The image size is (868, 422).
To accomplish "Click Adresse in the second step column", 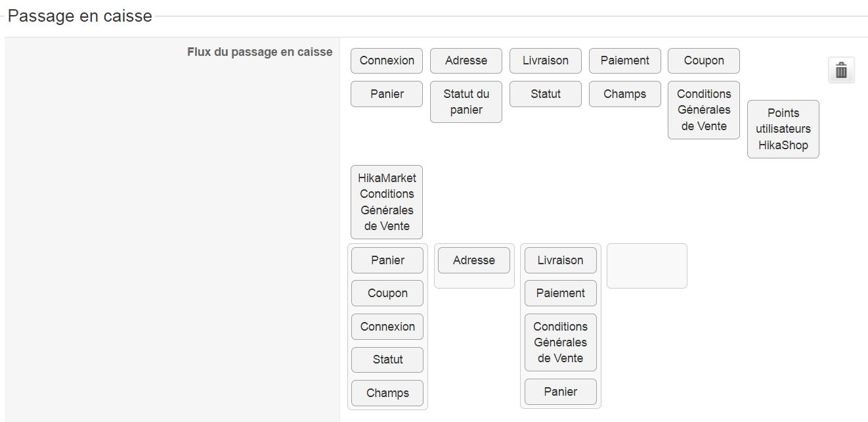I will pos(474,260).
